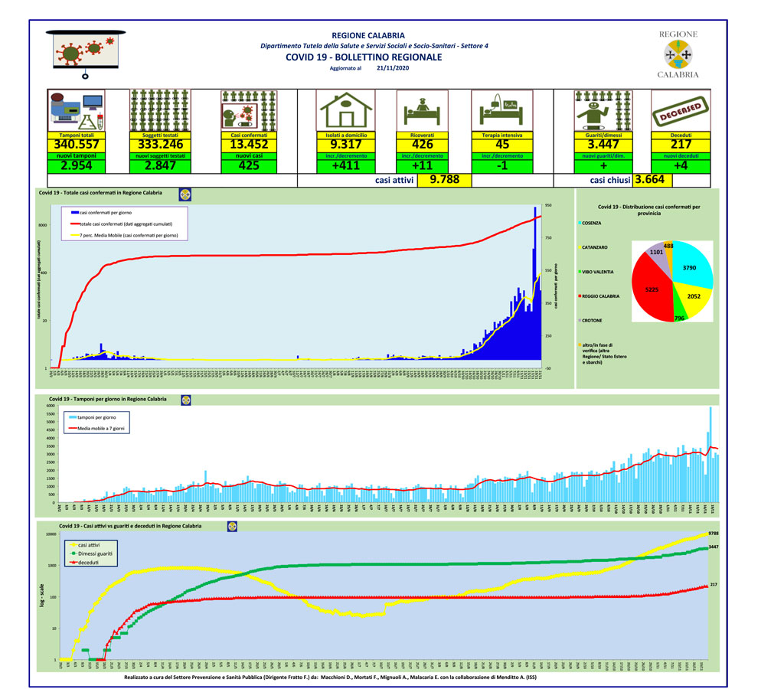Click the Guariti/dimessi value 3.447
Image resolution: width=784 pixels, height=689 pixels.
(x=603, y=145)
